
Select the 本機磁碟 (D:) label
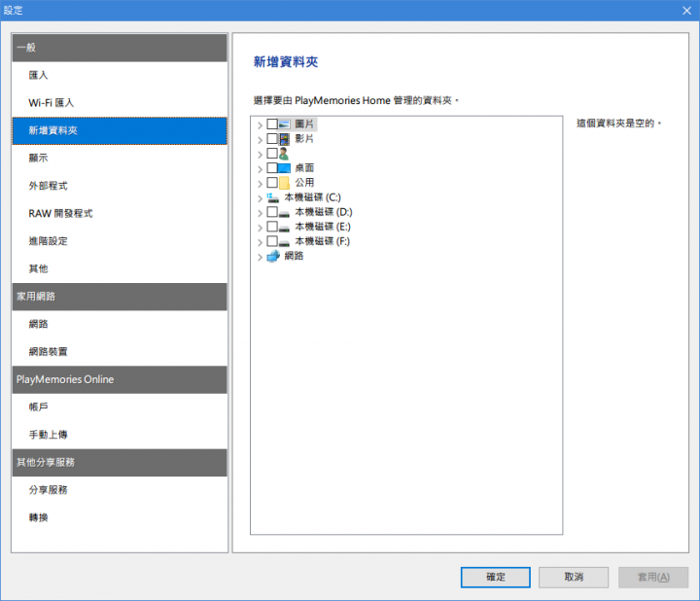pyautogui.click(x=324, y=212)
